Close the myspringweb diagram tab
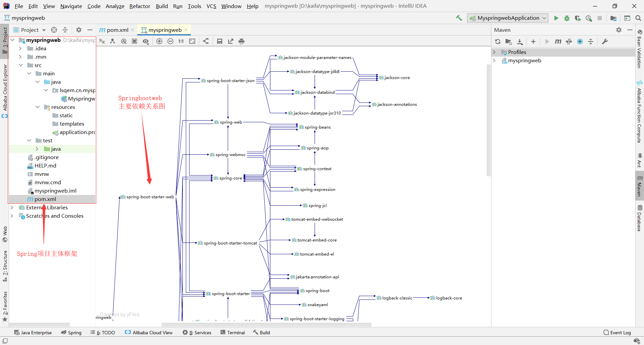 point(186,30)
